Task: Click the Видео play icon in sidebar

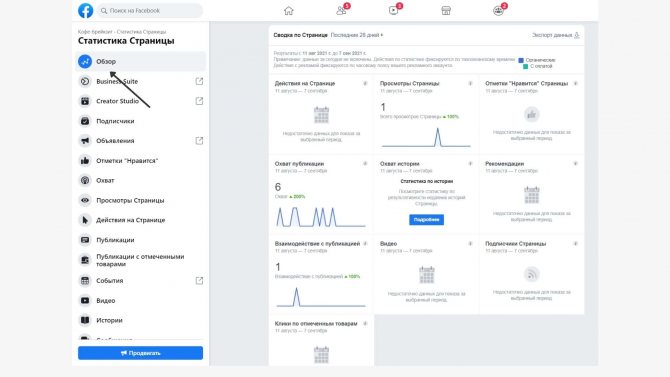Action: click(85, 300)
